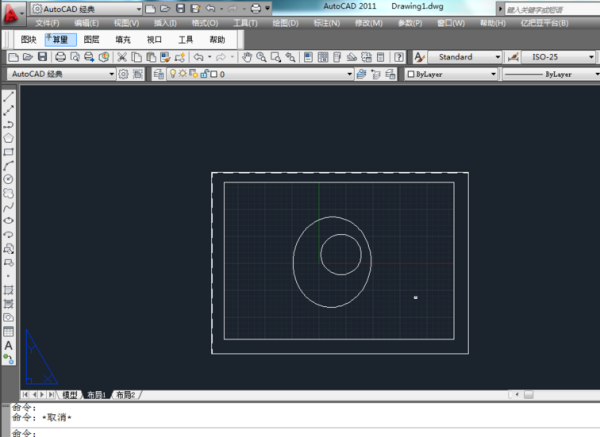Click the Text Style manager icon
The image size is (600, 437).
click(x=419, y=57)
